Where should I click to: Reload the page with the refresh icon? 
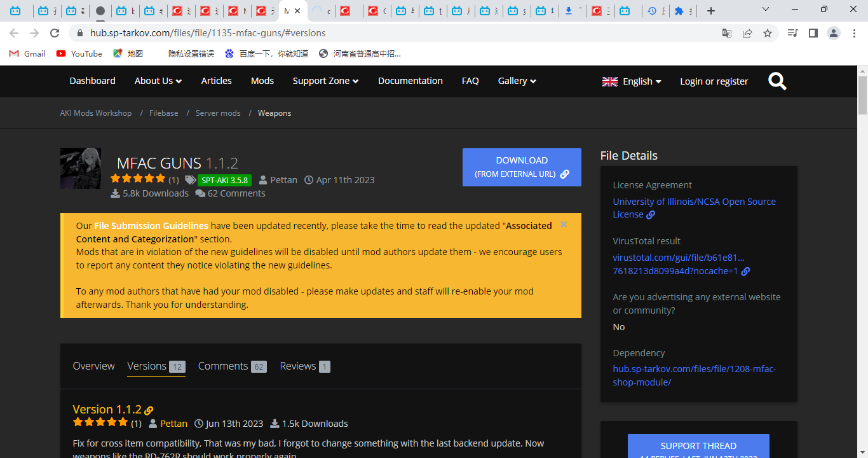click(55, 33)
